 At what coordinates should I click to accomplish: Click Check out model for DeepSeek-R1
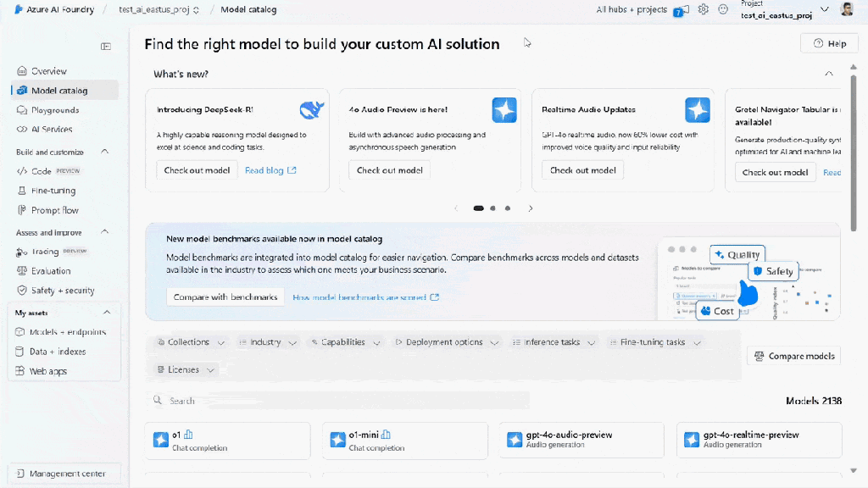[x=197, y=170]
